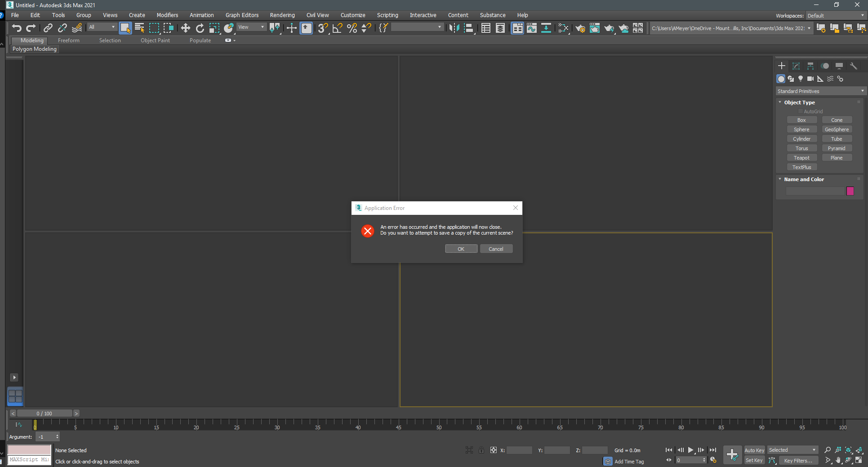This screenshot has height=467, width=868.
Task: Open the Select by Name list
Action: [139, 28]
